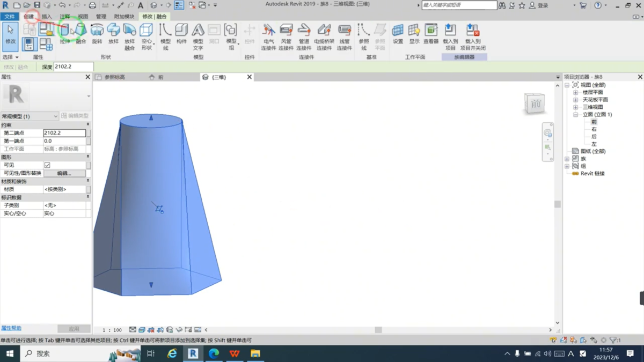Click the favorites star icon in title bar
Image resolution: width=644 pixels, height=362 pixels.
pyautogui.click(x=522, y=5)
